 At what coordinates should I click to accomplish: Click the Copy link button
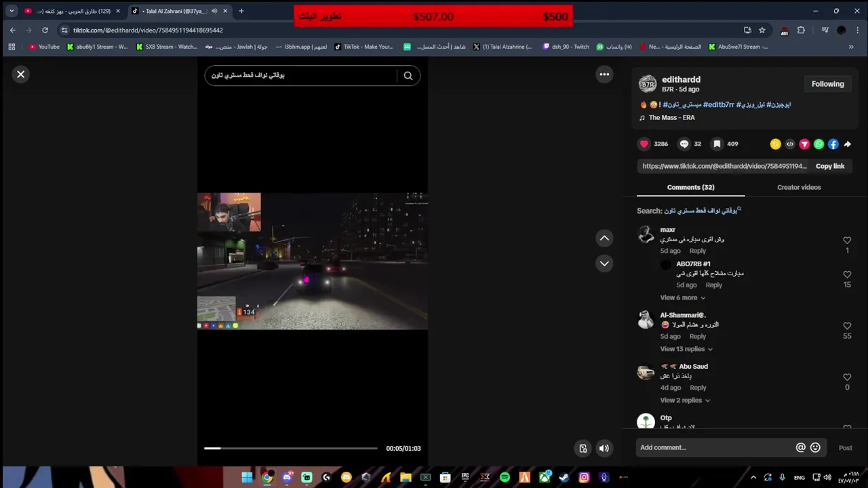click(x=830, y=166)
